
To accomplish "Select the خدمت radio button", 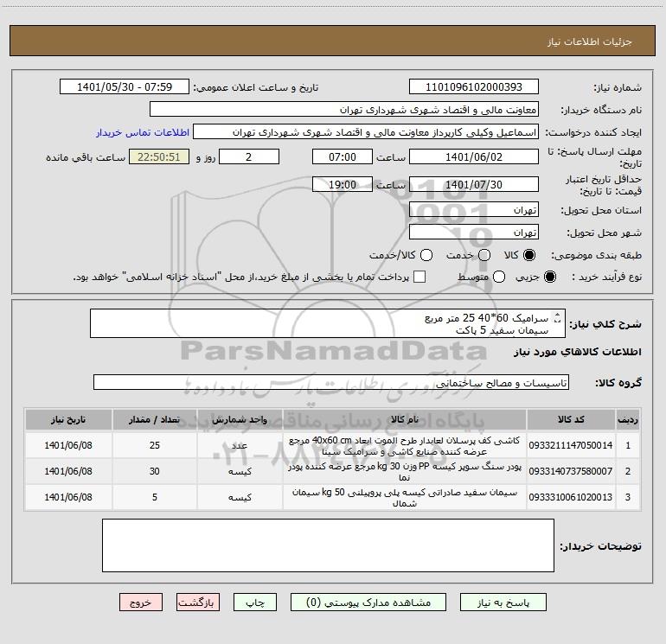I will coord(484,255).
